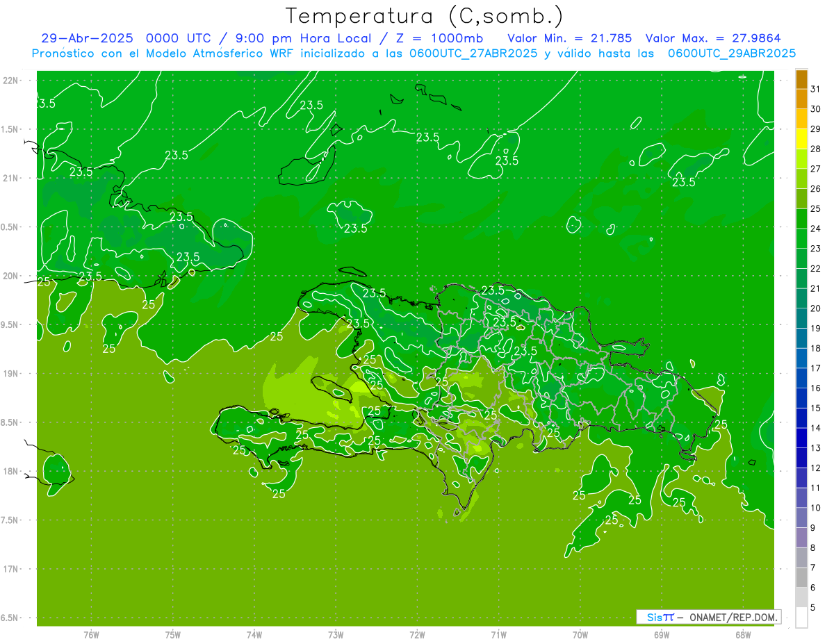This screenshot has width=834, height=644.
Task: Click the "70W" longitude axis label
Action: [580, 635]
